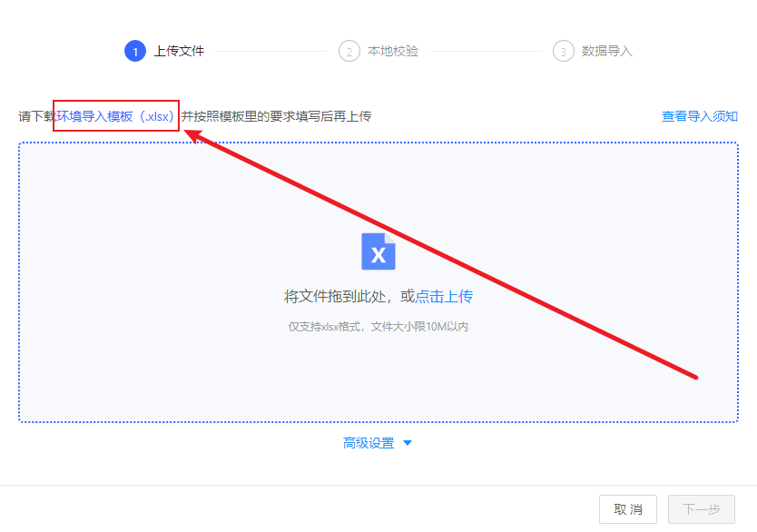Click the step 1 circle for 上传文件

point(135,51)
